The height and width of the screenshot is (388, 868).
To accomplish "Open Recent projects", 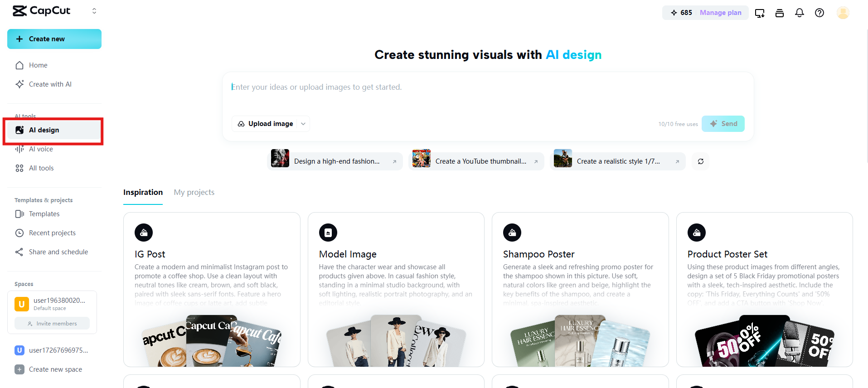I will (54, 233).
